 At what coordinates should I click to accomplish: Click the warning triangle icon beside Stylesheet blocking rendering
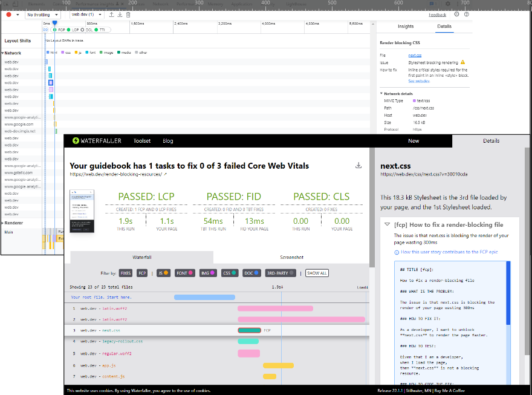click(463, 62)
